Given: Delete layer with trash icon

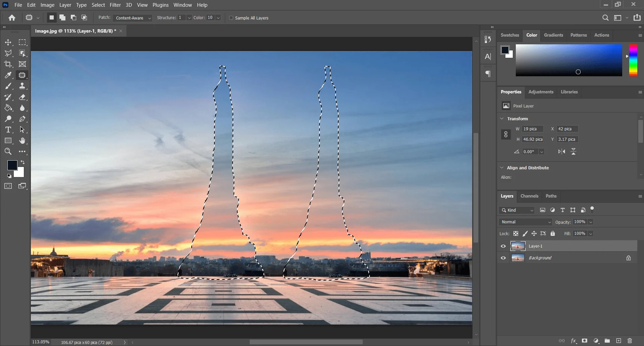Looking at the screenshot, I should point(630,341).
